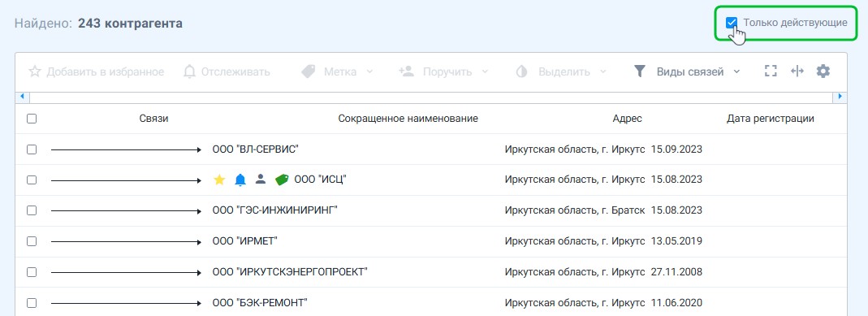Open ООО "ГЭС-ИНЖИНИРИНГ" company name

click(274, 211)
